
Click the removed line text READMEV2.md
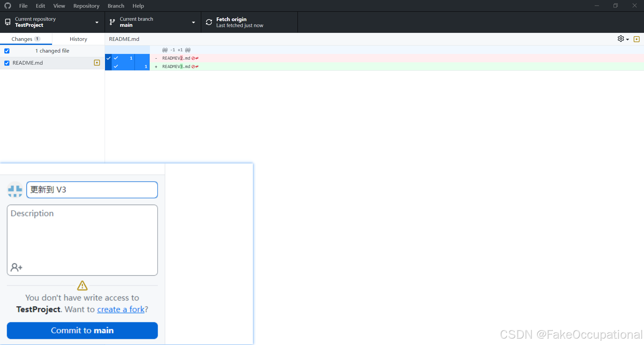click(x=176, y=58)
